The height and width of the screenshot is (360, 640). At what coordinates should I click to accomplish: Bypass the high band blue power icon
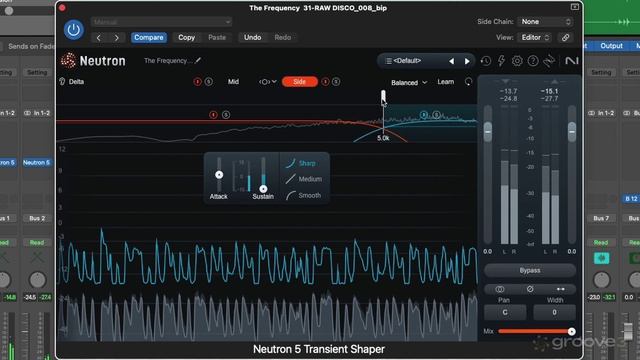point(424,115)
